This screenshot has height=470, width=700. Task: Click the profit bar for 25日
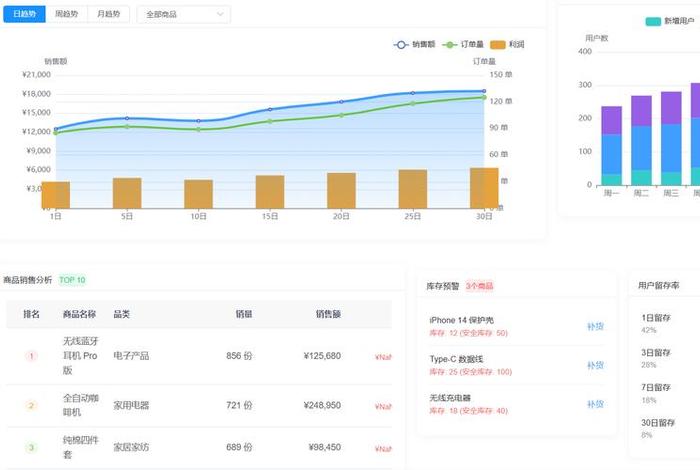point(413,189)
